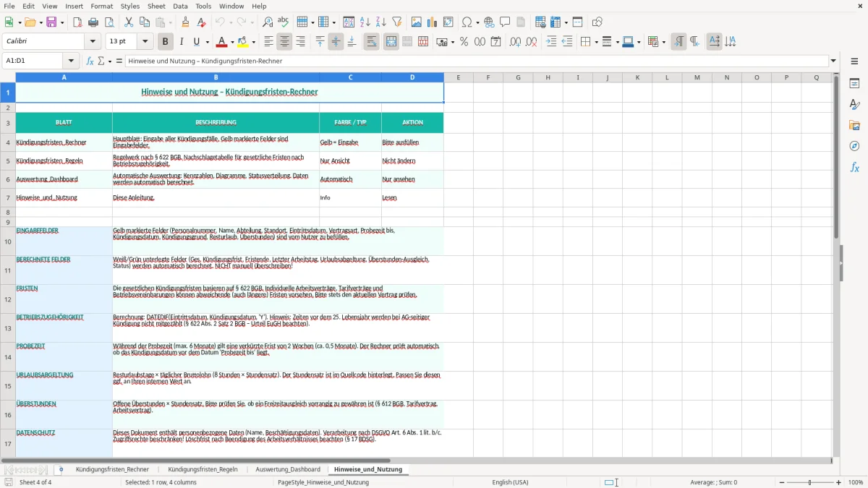Sort descending
The image size is (868, 488).
381,22
